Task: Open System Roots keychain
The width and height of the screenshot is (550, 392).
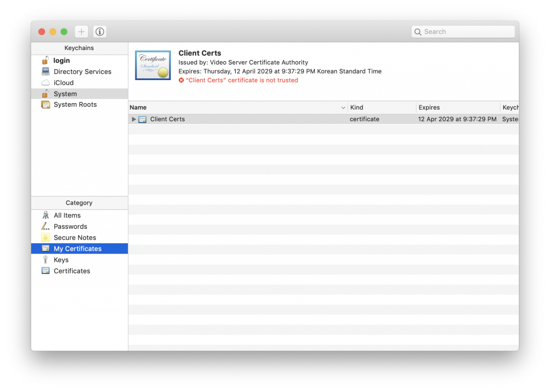Action: 75,105
